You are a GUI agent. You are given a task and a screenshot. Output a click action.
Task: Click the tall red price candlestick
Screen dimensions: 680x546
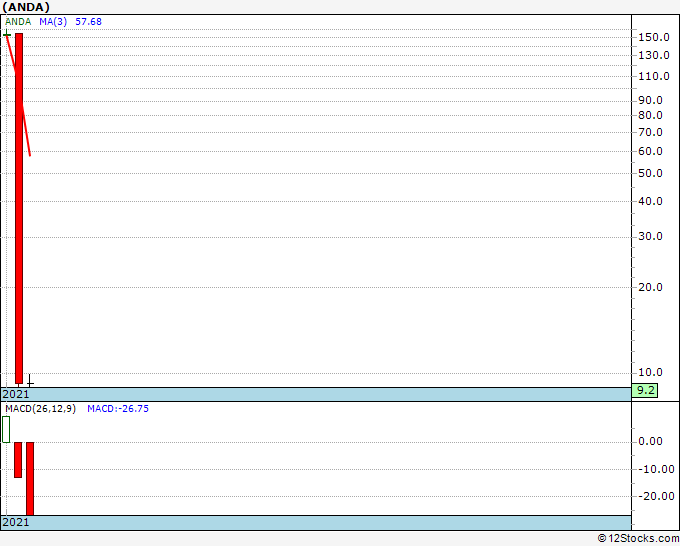[19, 208]
